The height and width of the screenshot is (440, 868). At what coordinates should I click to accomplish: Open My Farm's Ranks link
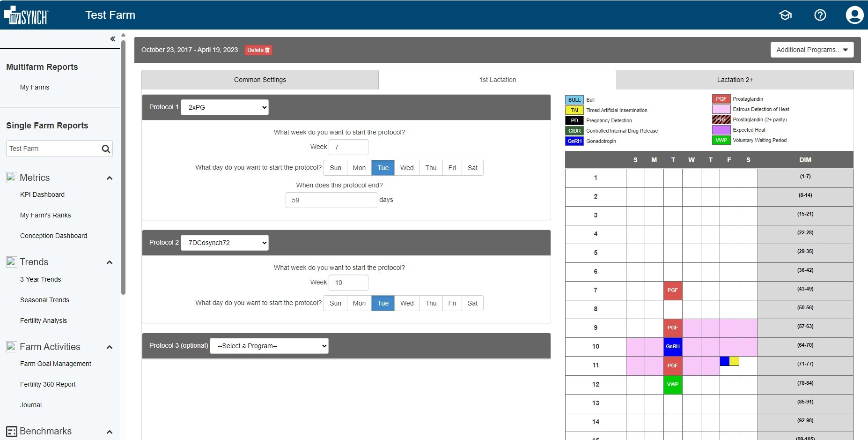click(x=45, y=215)
